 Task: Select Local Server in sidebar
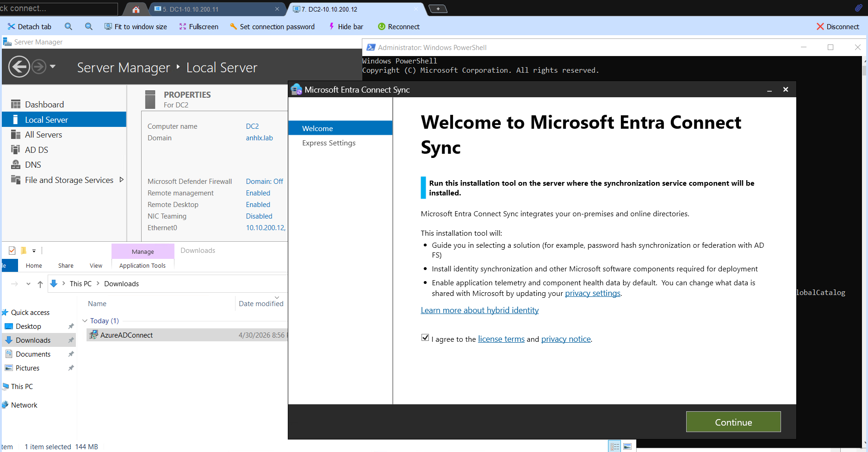coord(64,119)
